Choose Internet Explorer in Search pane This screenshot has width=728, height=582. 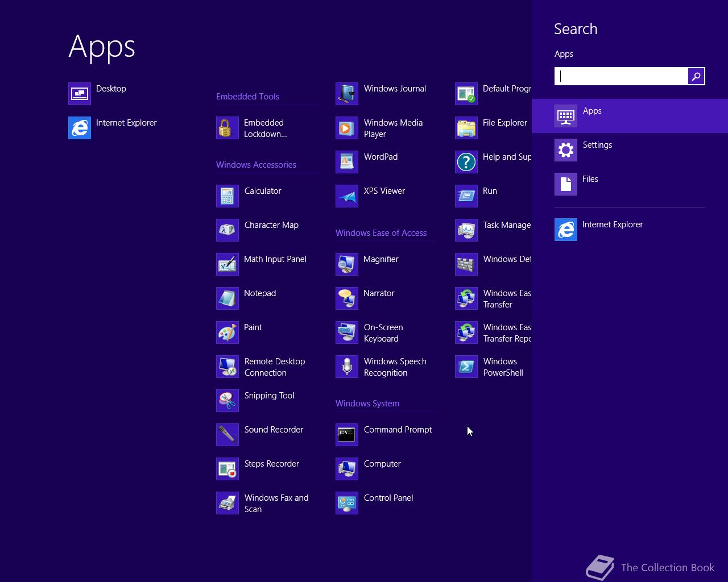click(630, 230)
